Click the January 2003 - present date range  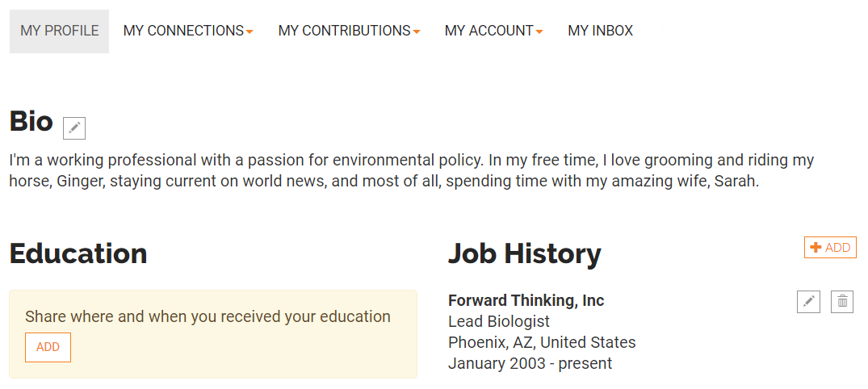coord(530,363)
